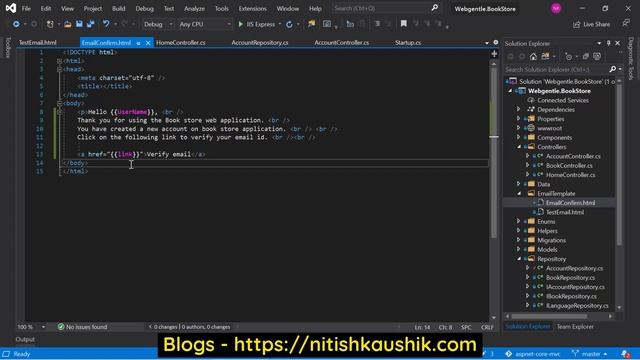This screenshot has width=640, height=360.
Task: Switch to the Team Explorer tab
Action: pyautogui.click(x=575, y=327)
